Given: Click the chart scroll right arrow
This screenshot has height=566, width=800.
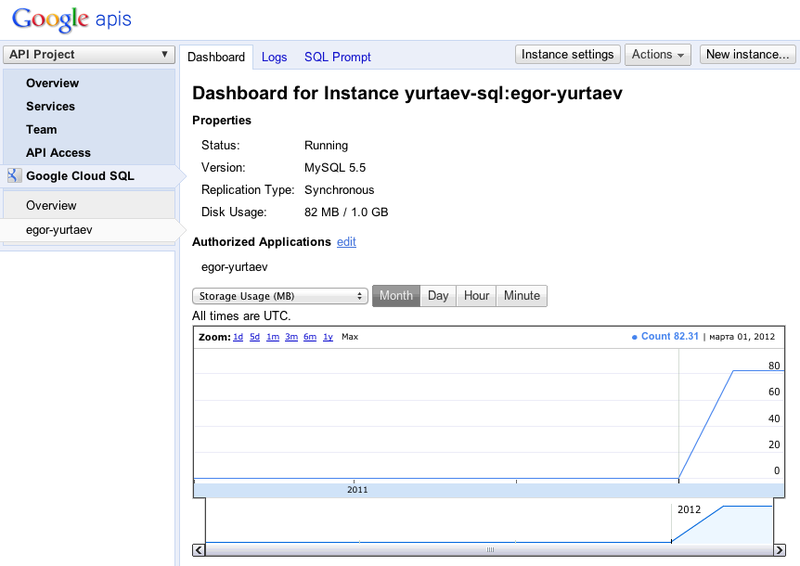Looking at the screenshot, I should 779,550.
